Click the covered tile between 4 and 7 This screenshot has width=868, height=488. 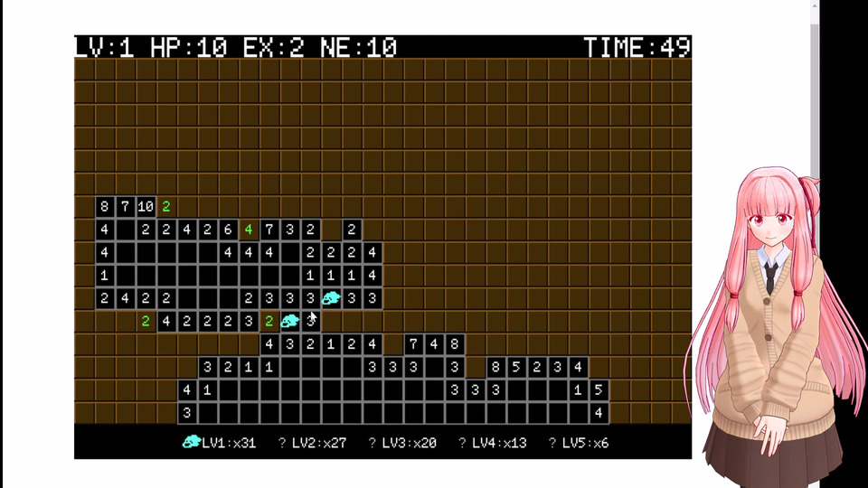(x=392, y=344)
